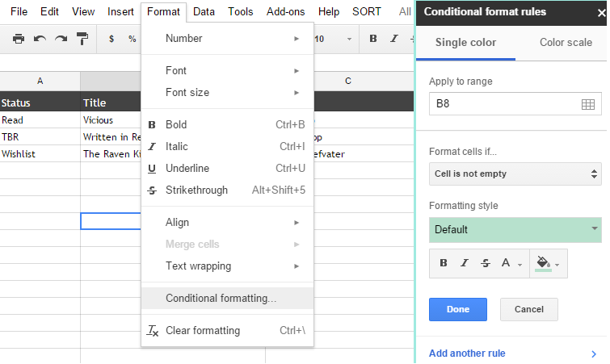Click the Apply to range input field
The height and width of the screenshot is (364, 610).
coord(501,104)
